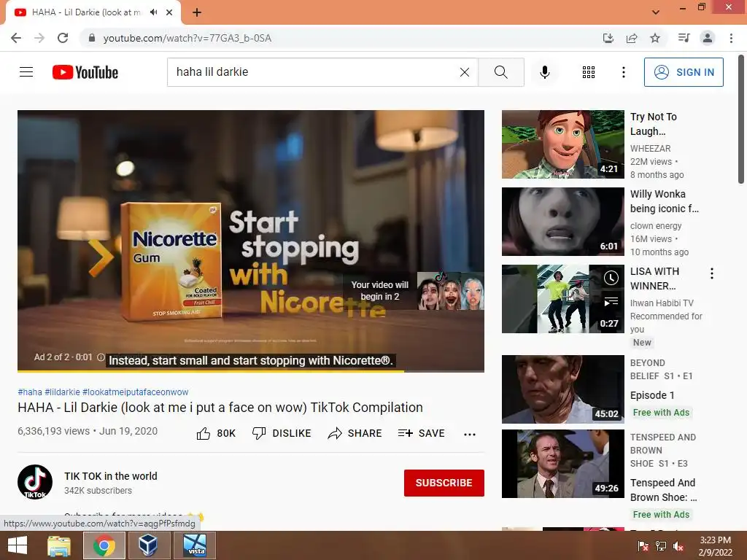Open Willy Wonka being iconic video title
The width and height of the screenshot is (747, 560).
point(664,201)
